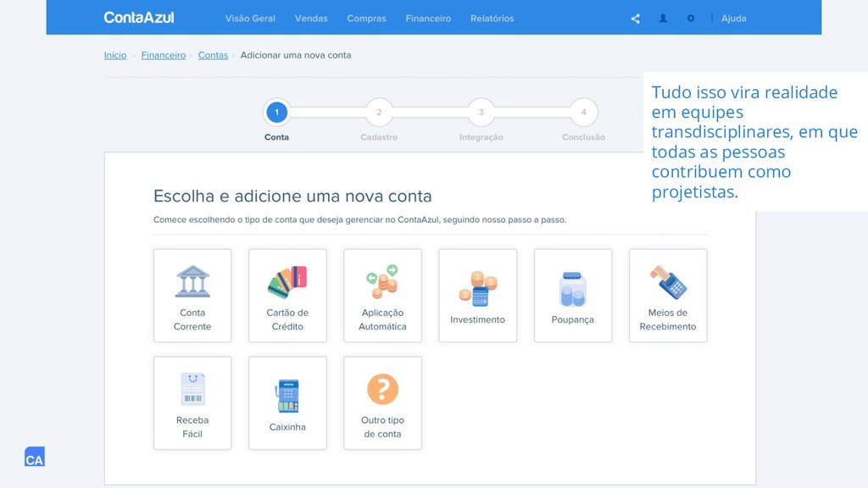Choose the Cartão de Crédito card
The height and width of the screenshot is (488, 868).
[288, 296]
